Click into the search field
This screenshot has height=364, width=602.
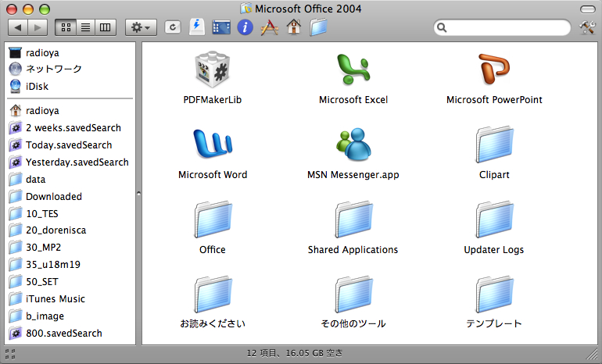tap(502, 27)
